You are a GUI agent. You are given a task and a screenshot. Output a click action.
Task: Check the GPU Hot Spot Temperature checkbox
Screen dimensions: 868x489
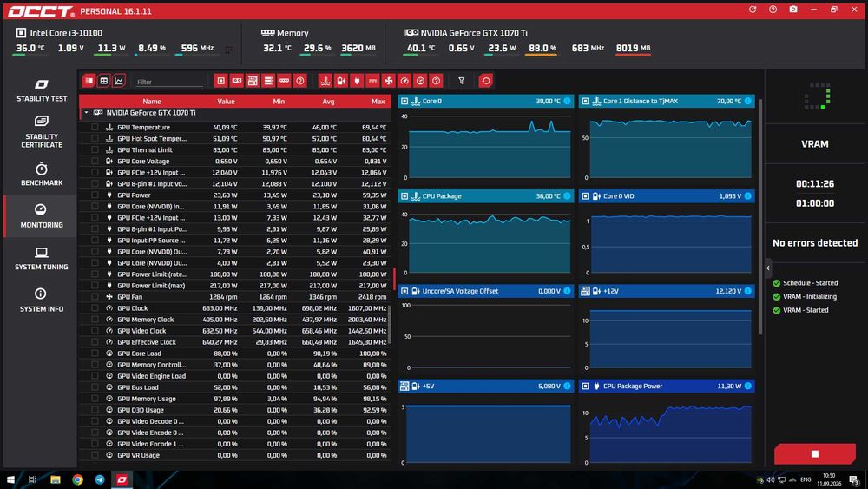point(95,138)
